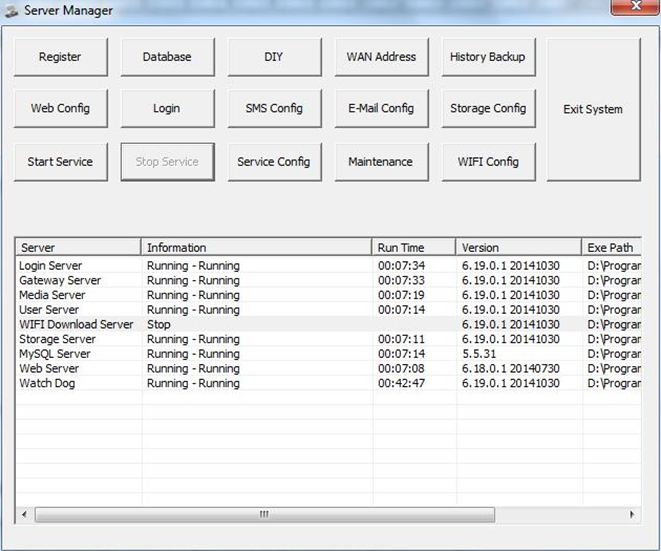This screenshot has height=551, width=661.
Task: Sort by the Version column header
Action: [519, 247]
